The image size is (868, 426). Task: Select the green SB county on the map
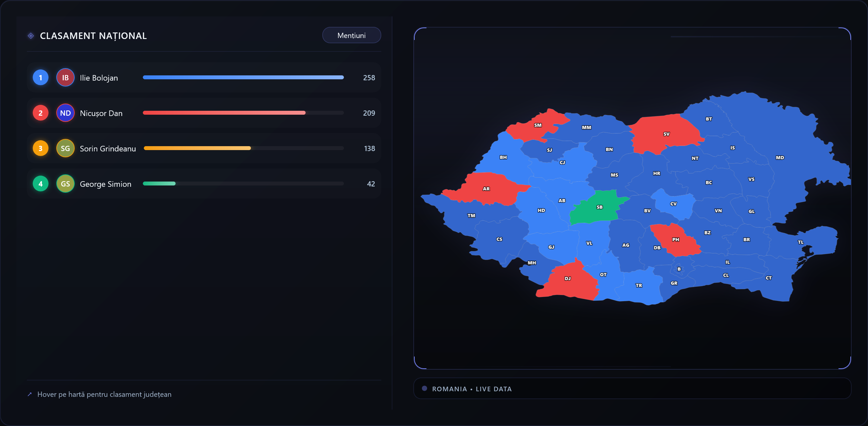click(599, 208)
